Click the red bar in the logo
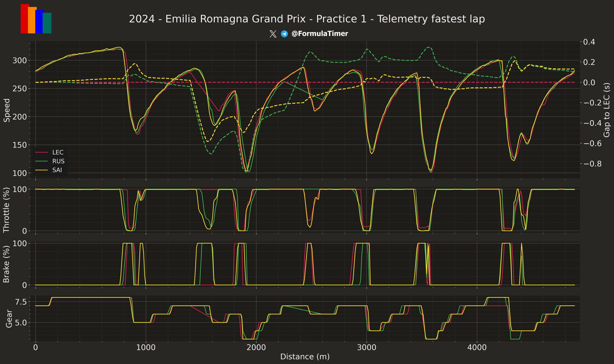This screenshot has width=614, height=364. click(x=24, y=19)
